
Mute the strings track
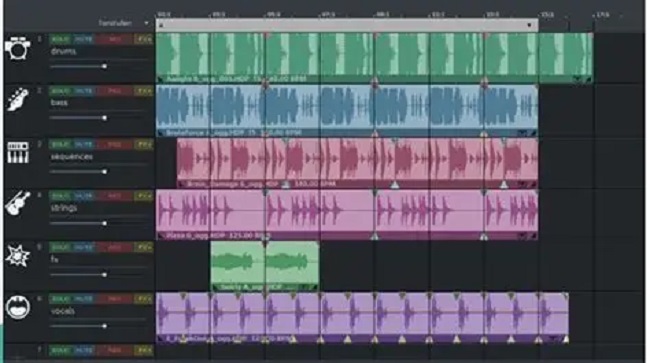(x=83, y=196)
